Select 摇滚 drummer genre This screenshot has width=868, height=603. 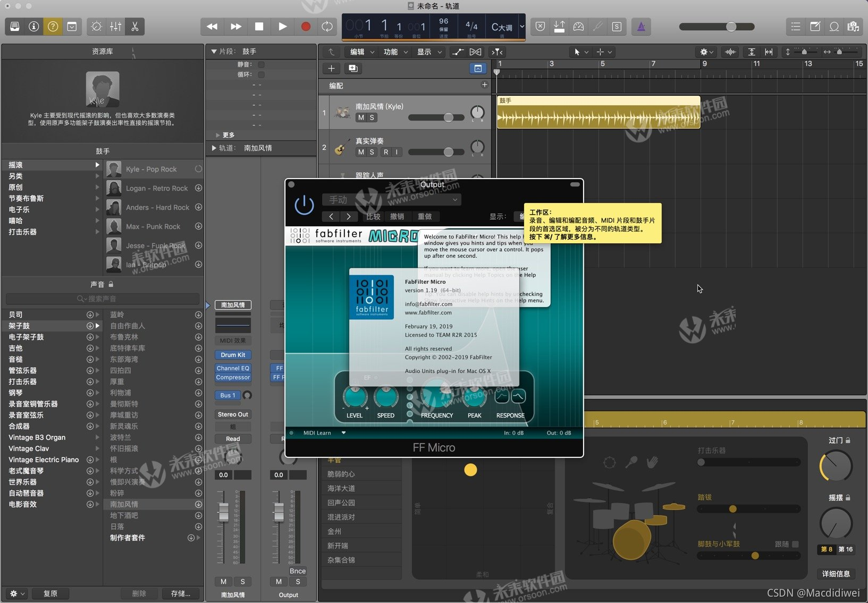click(52, 165)
